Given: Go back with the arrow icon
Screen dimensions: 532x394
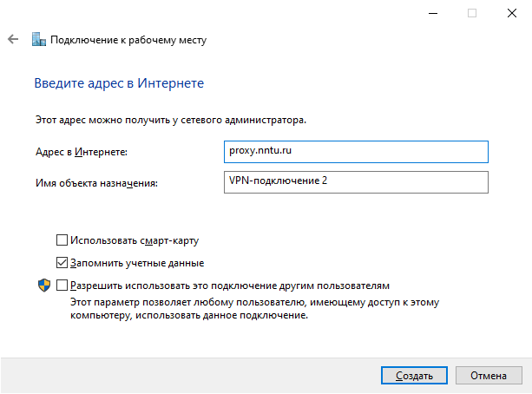Looking at the screenshot, I should 13,39.
